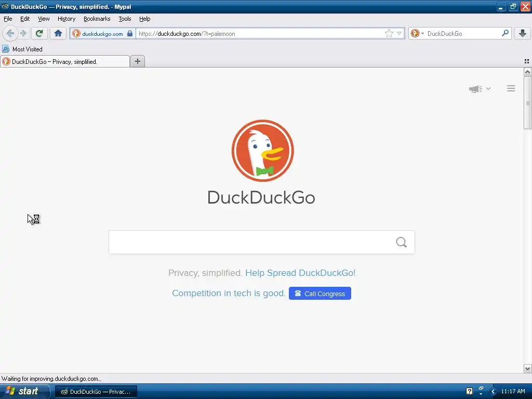This screenshot has width=532, height=399.
Task: Open the Edit menu
Action: tap(25, 19)
